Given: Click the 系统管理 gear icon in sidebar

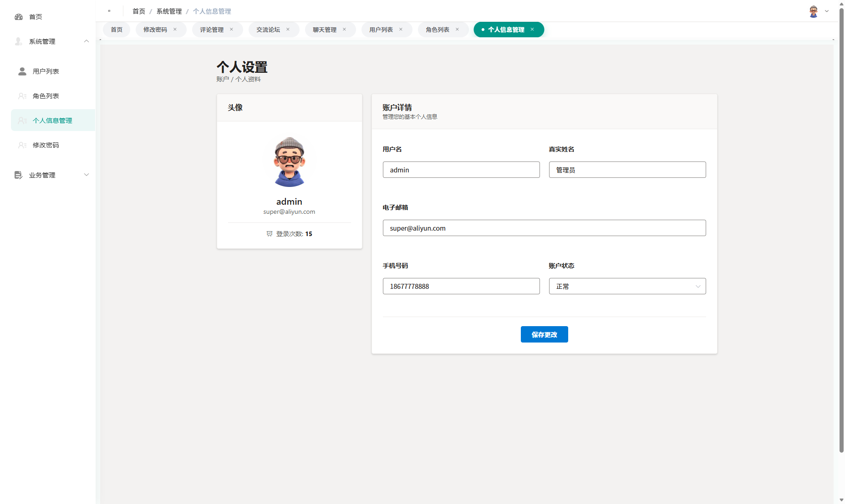Looking at the screenshot, I should (18, 41).
